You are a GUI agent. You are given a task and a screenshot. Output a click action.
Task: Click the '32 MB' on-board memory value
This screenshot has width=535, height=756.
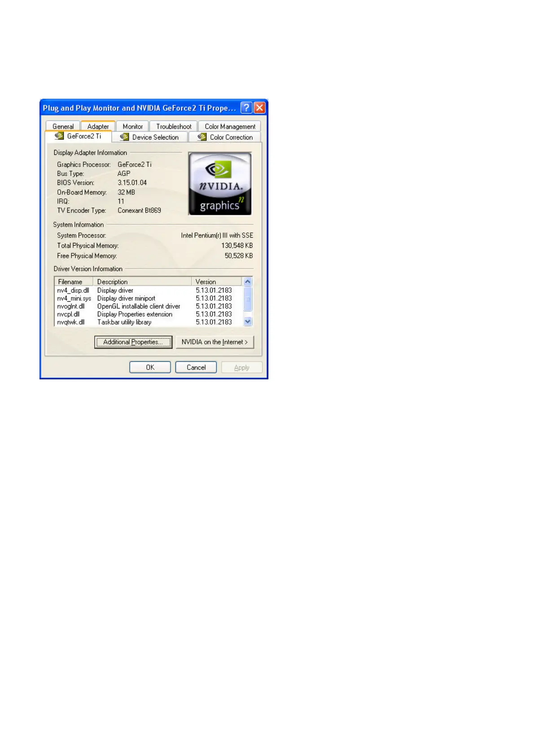click(126, 192)
